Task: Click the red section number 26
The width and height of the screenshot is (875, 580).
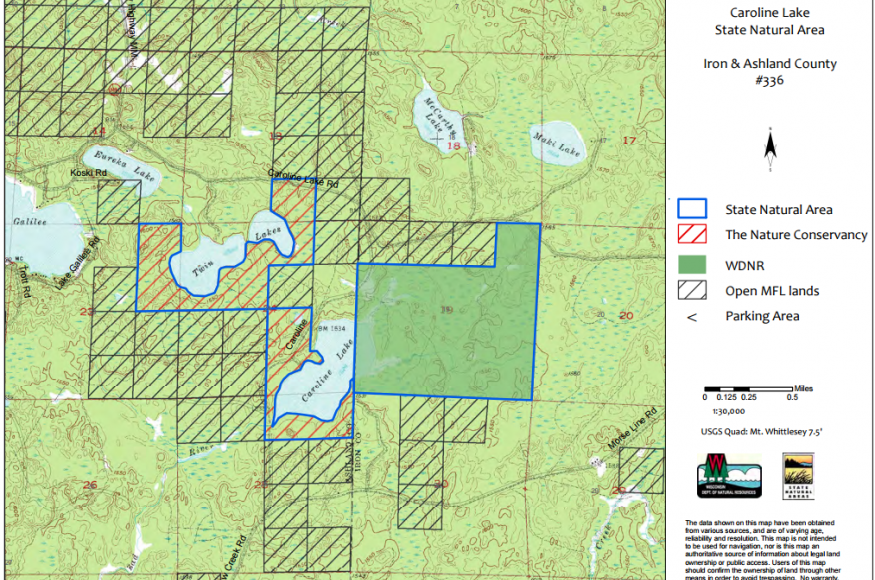Action: 90,485
